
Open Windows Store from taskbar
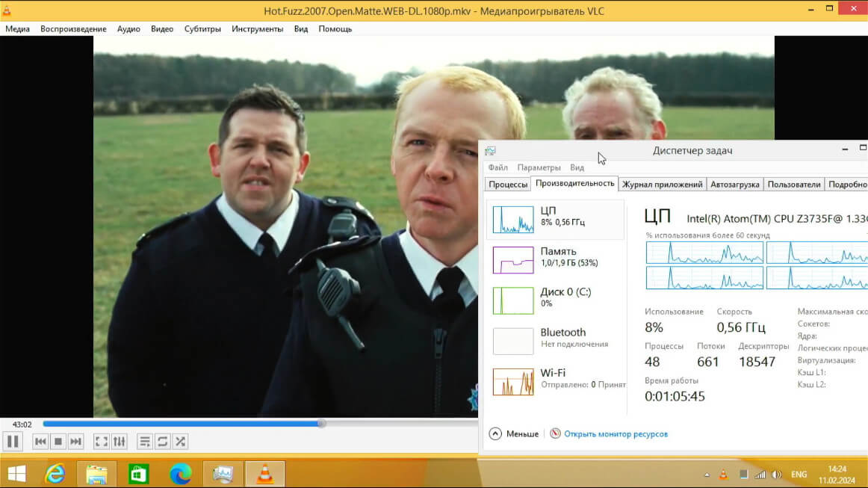pyautogui.click(x=138, y=474)
